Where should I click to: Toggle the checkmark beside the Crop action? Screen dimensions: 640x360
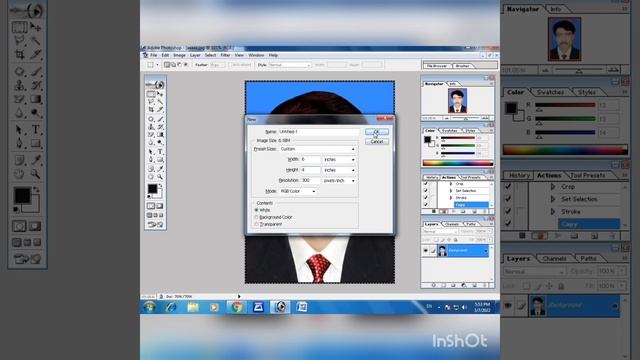426,184
